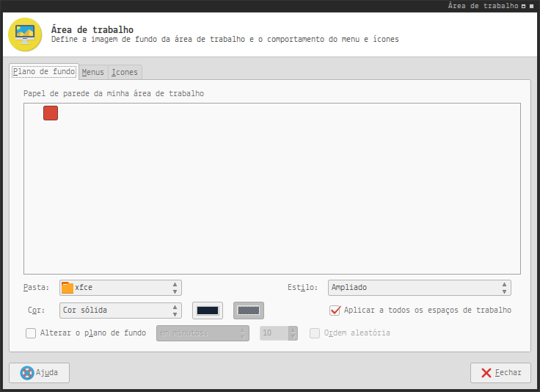Click the down arrow of the minutes spinner
540x392 pixels.
coord(293,337)
